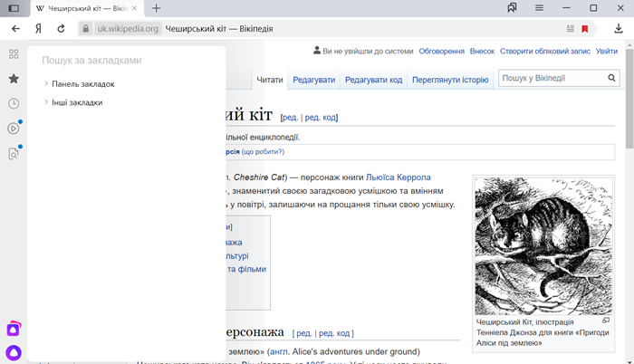Open history clock in sidebar

click(x=14, y=103)
